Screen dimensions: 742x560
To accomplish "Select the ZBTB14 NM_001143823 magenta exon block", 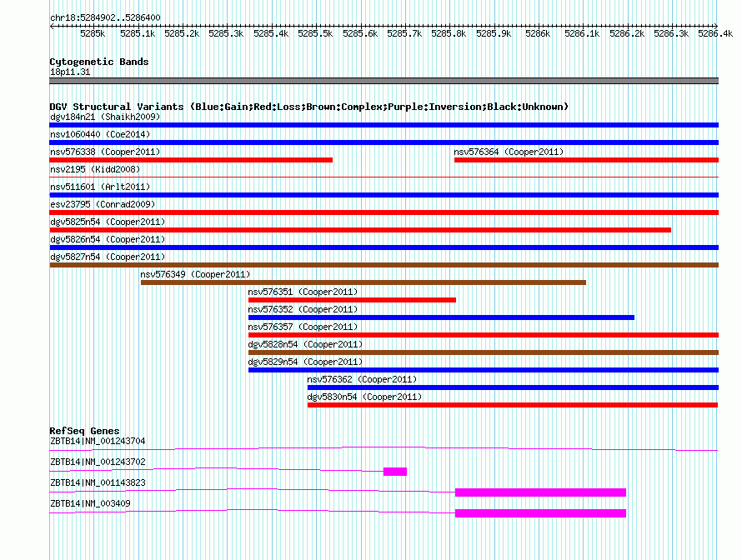I will 540,492.
